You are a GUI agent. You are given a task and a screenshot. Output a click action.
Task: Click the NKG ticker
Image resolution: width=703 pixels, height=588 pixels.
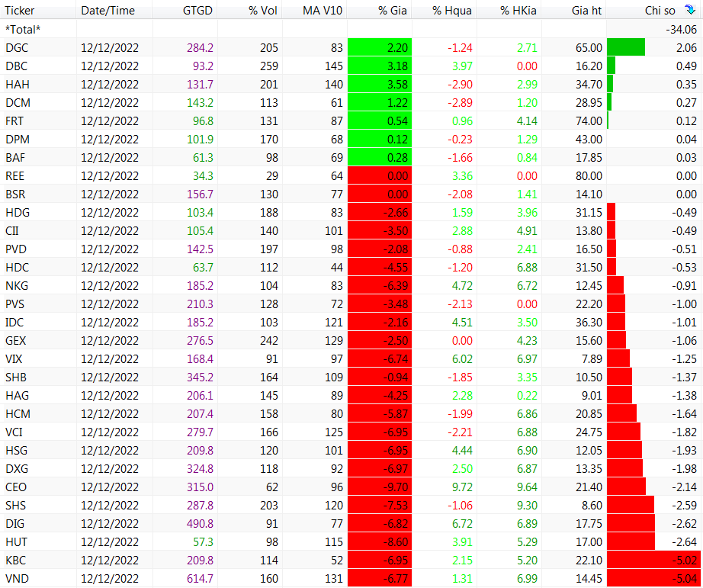pos(17,286)
